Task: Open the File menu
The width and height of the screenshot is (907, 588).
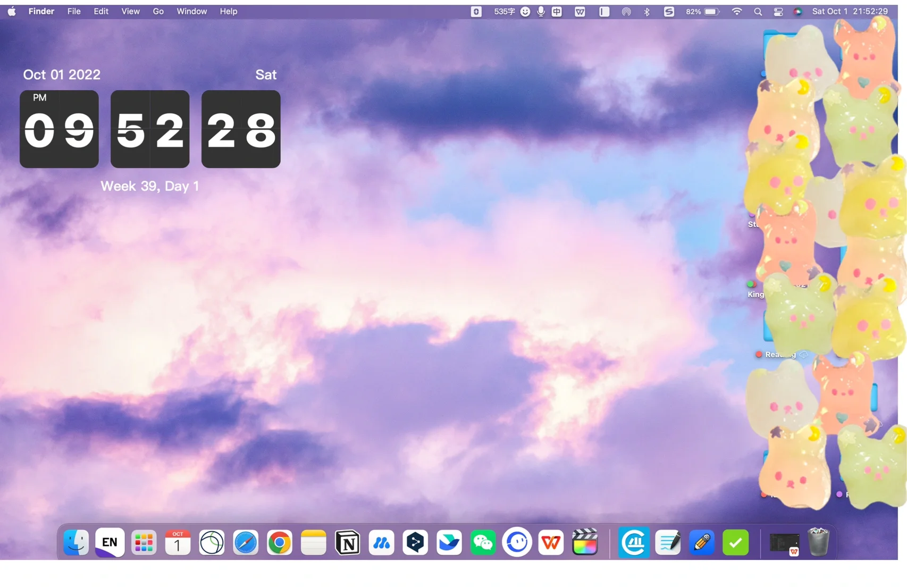Action: (74, 12)
